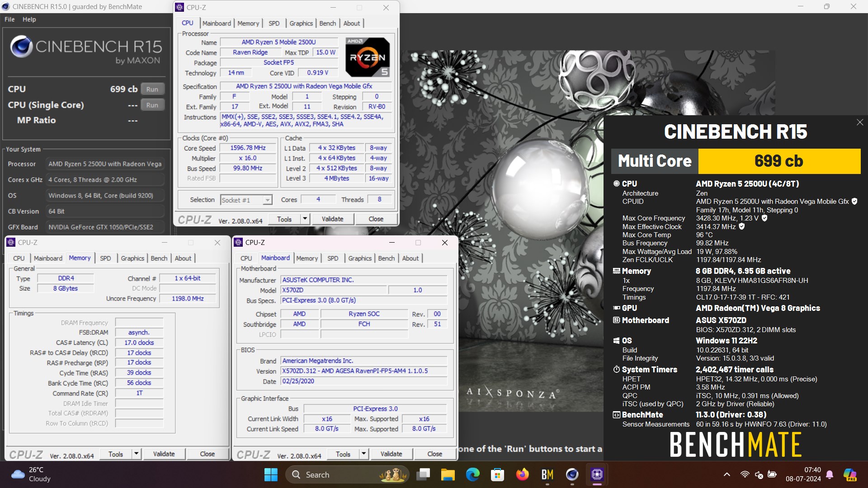Screen dimensions: 868x488
Task: Open SPD tab in top CPU-Z window
Action: (x=274, y=23)
